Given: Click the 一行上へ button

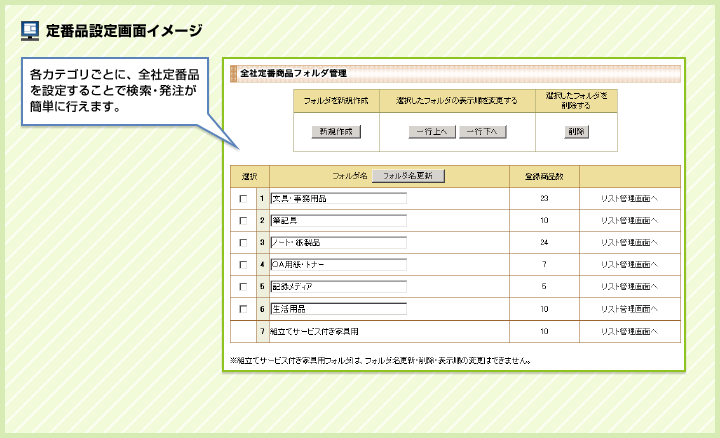Looking at the screenshot, I should tap(432, 132).
